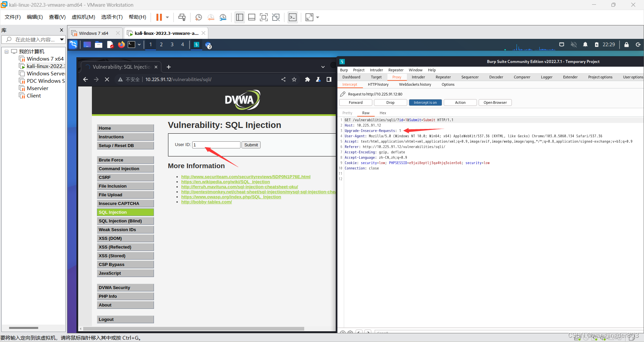
Task: Open DVWA Security menu item
Action: tap(125, 288)
